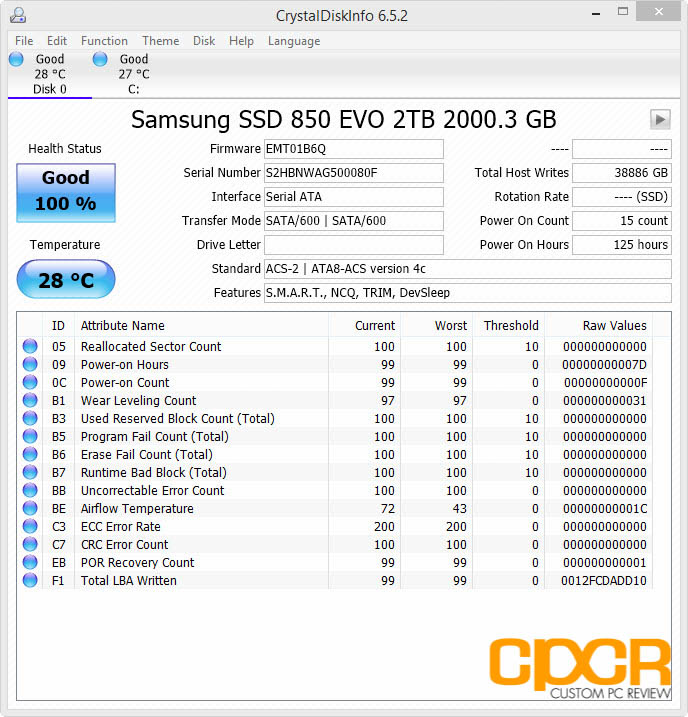Click the ID column header
Screen dimensions: 688x717
pos(59,326)
